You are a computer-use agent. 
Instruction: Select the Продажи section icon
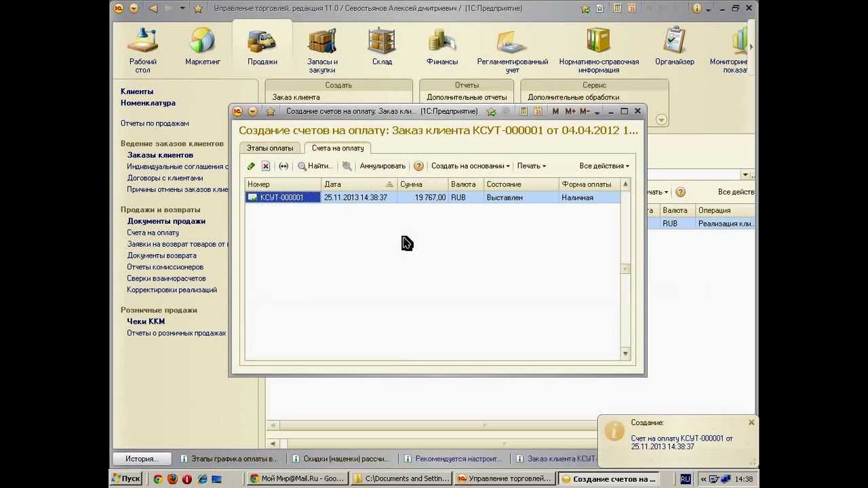tap(262, 41)
